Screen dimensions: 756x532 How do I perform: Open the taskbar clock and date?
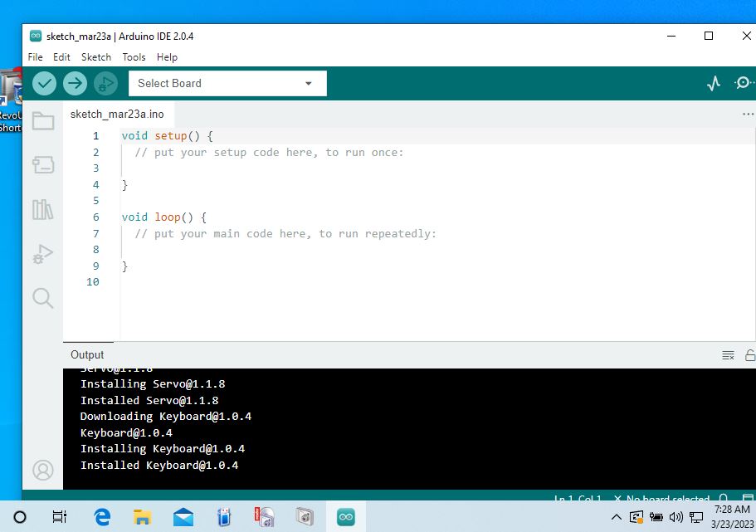pyautogui.click(x=733, y=516)
